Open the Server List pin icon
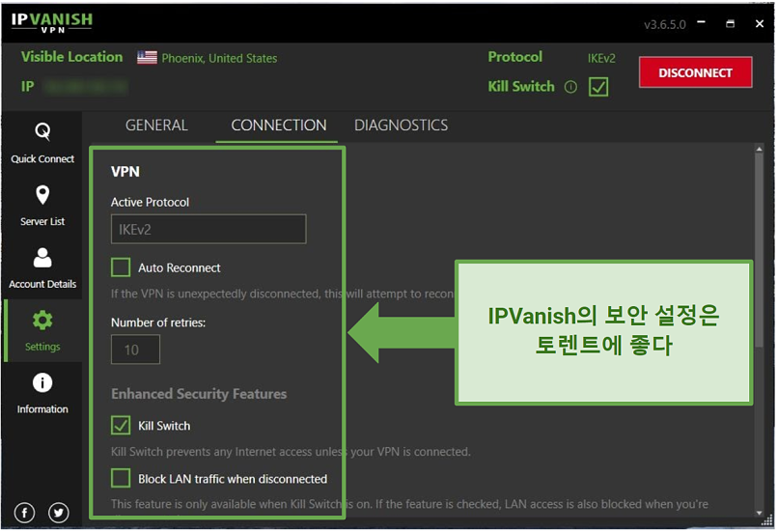The height and width of the screenshot is (532, 778). [x=42, y=195]
